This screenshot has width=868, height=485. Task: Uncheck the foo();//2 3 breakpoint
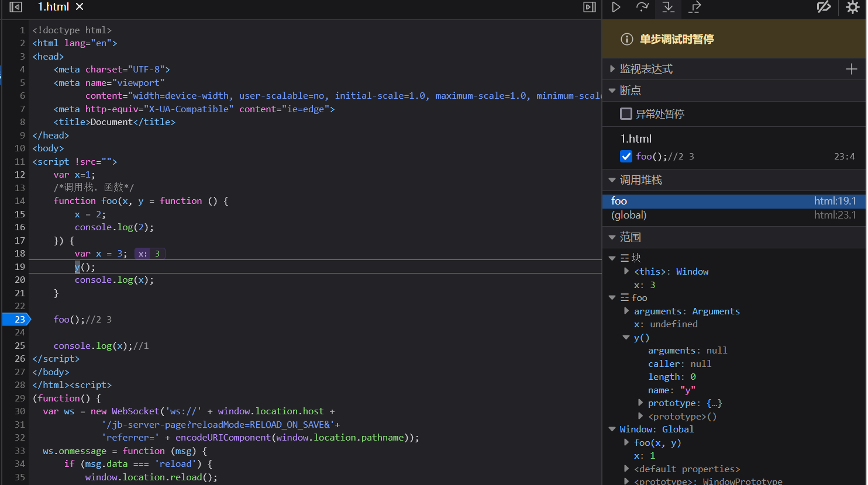tap(626, 156)
